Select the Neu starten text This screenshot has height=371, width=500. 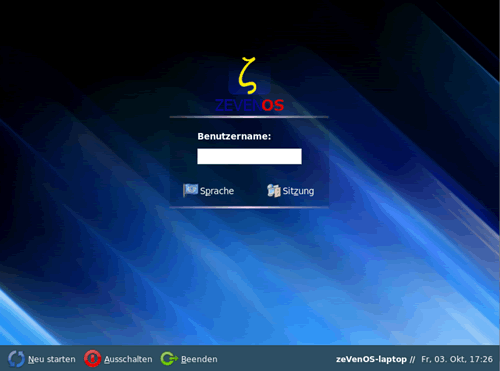coord(52,359)
